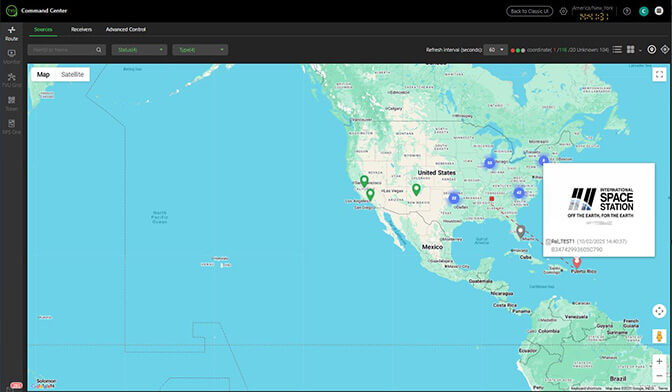This screenshot has height=392, width=672.
Task: Open the Advanced Control tab
Action: [126, 30]
